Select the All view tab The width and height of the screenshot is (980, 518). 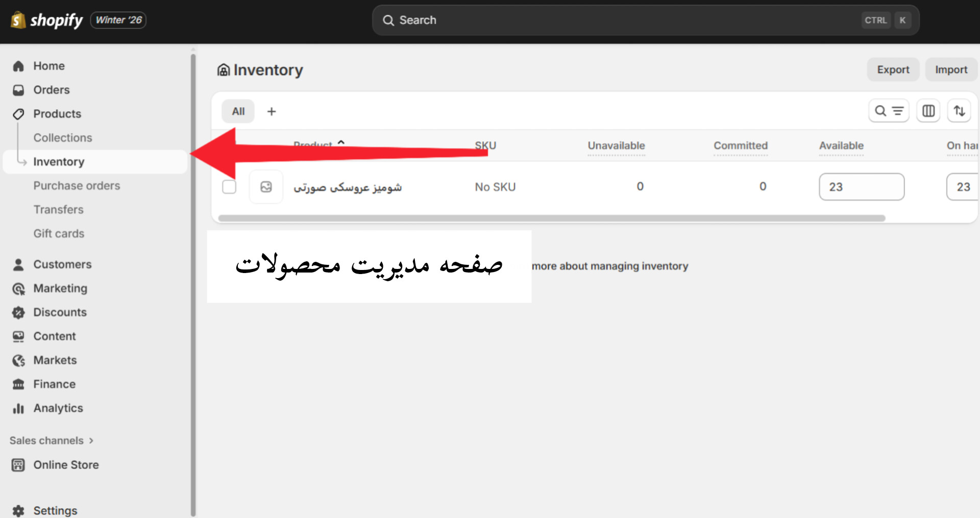click(238, 111)
